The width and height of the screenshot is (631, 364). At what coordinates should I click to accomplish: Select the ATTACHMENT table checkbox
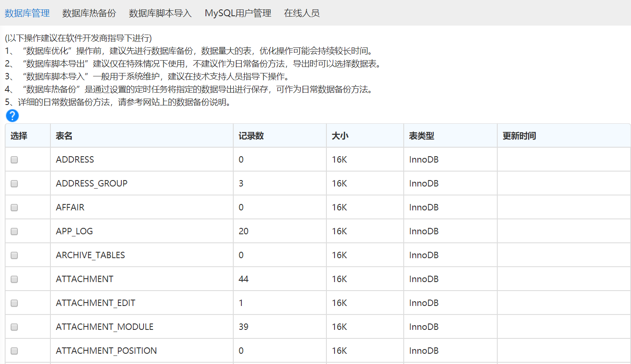click(15, 279)
